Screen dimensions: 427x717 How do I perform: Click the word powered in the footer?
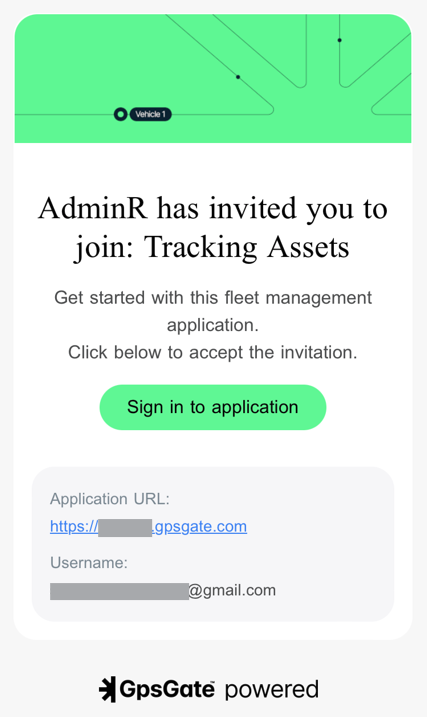(272, 690)
